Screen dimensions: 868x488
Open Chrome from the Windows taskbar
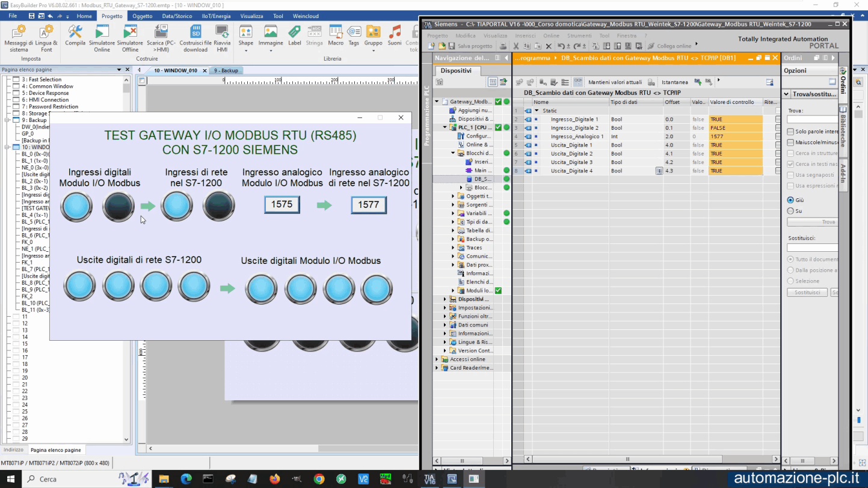coord(319,479)
